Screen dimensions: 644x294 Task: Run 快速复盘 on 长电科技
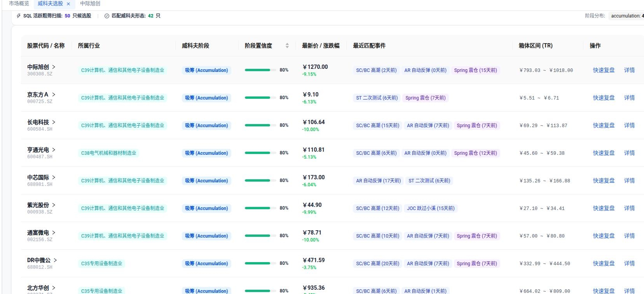604,126
